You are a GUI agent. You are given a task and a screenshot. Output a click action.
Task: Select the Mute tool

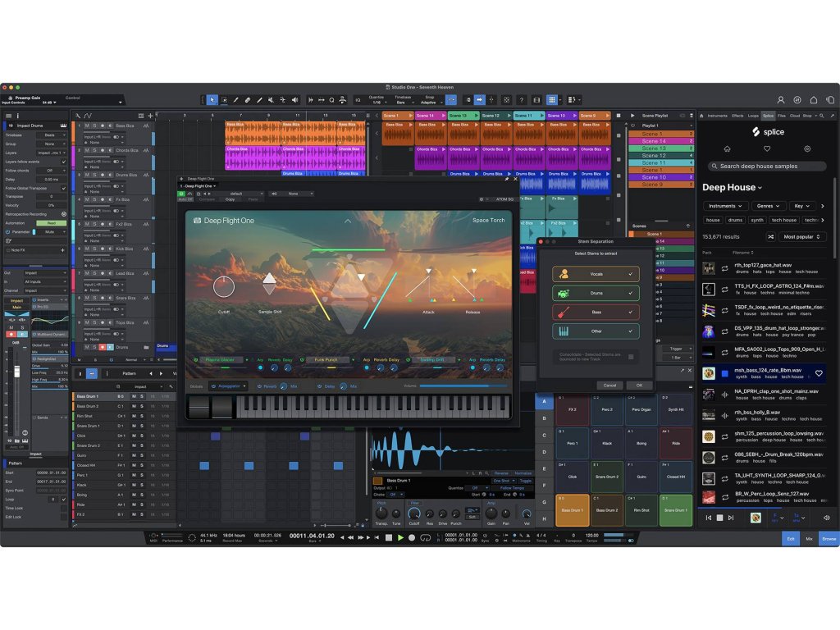[271, 99]
